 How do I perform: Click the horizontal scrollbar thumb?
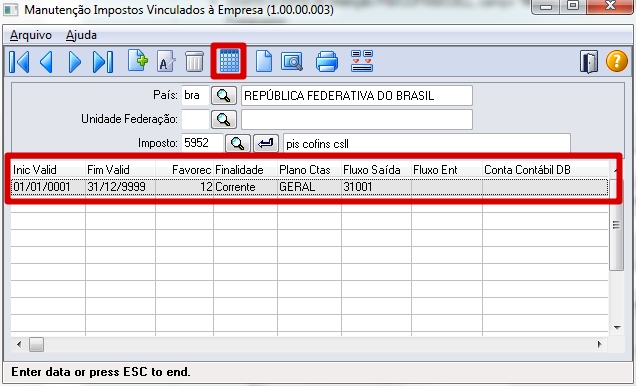[x=37, y=345]
